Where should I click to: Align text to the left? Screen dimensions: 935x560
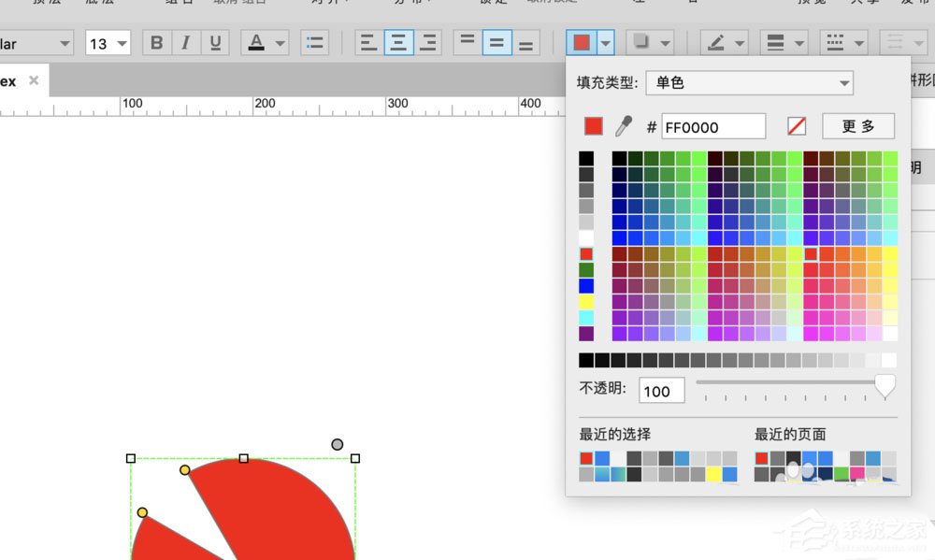coord(369,43)
